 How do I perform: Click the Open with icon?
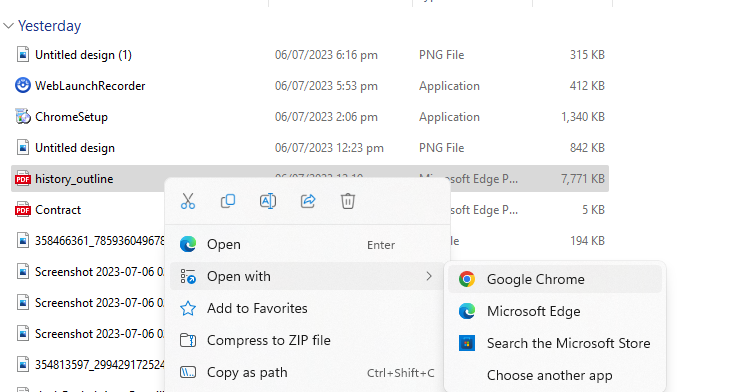[188, 276]
